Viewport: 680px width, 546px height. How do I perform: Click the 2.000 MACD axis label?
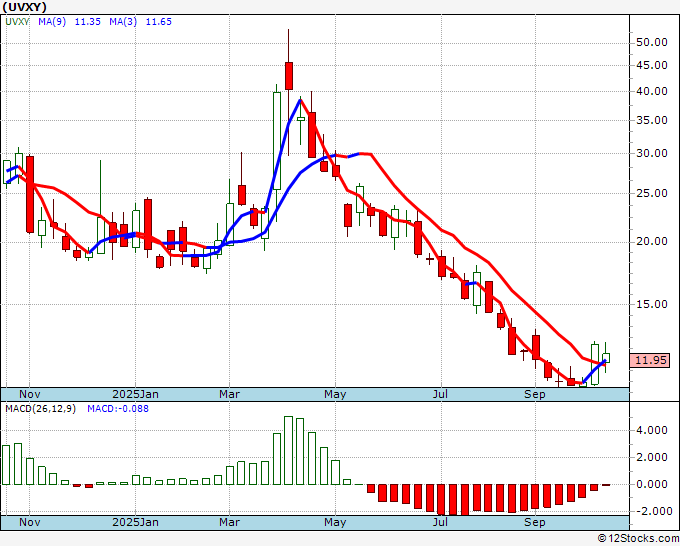click(x=651, y=457)
